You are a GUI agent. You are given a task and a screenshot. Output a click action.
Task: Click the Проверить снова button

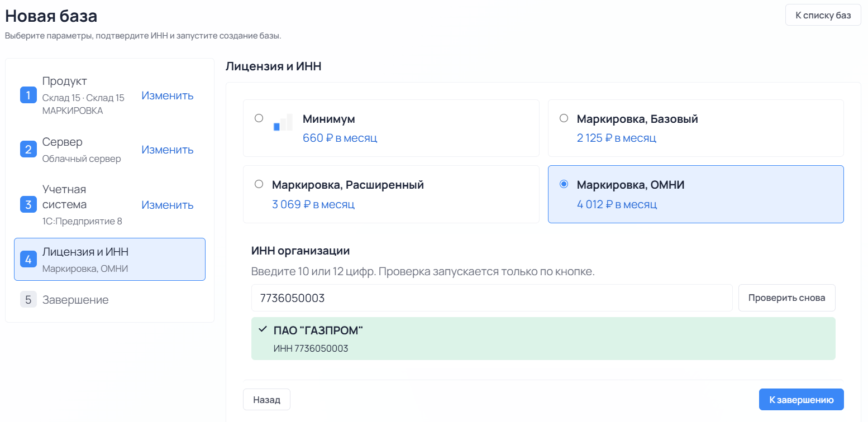click(x=787, y=298)
